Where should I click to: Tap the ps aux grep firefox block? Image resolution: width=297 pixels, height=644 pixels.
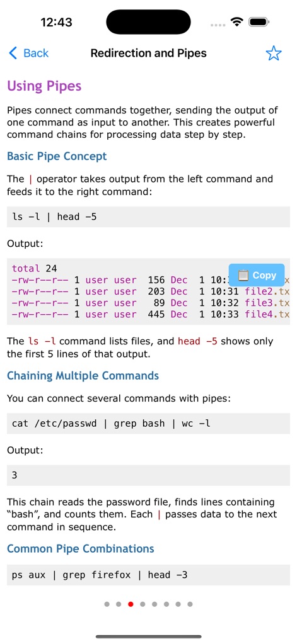click(149, 575)
